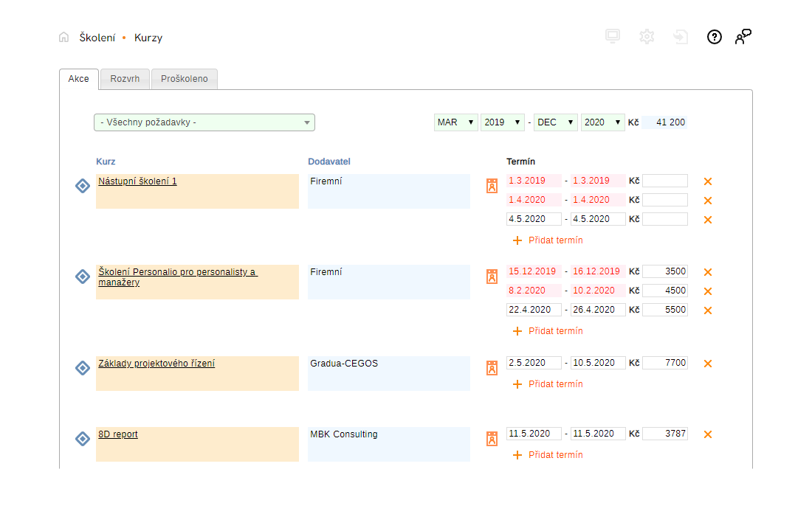Image resolution: width=812 pixels, height=531 pixels.
Task: Open the DEC end month dropdown
Action: click(x=556, y=122)
